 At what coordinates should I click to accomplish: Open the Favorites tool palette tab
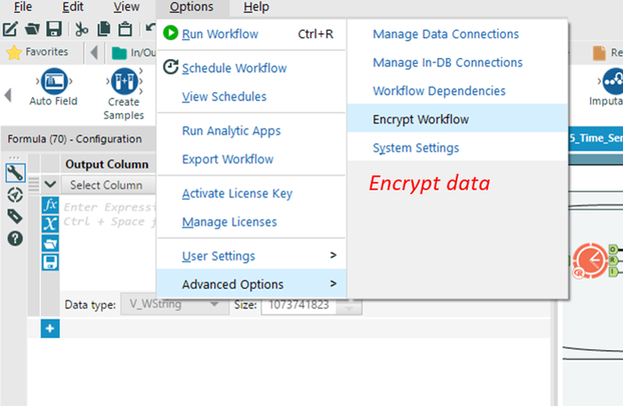(x=39, y=52)
